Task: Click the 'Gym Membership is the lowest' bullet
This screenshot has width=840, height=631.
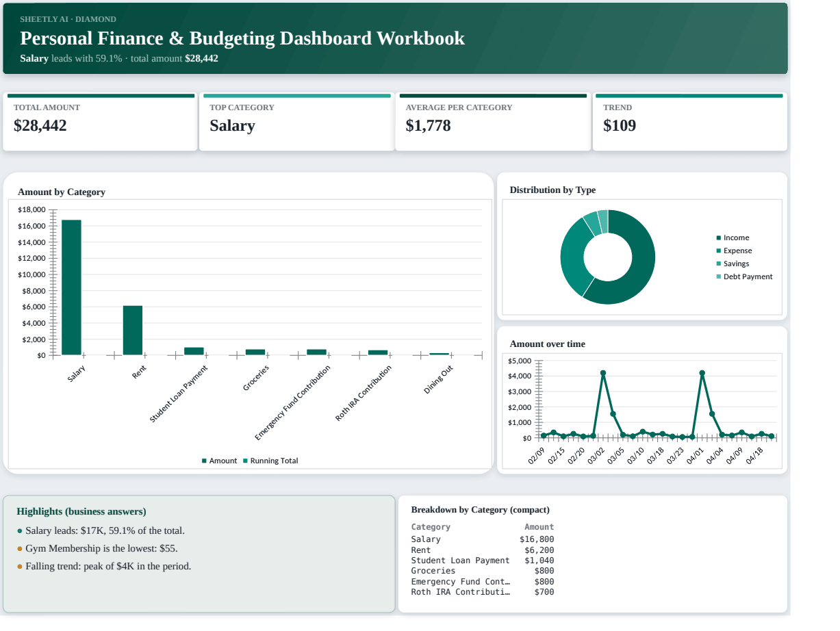Action: tap(97, 548)
